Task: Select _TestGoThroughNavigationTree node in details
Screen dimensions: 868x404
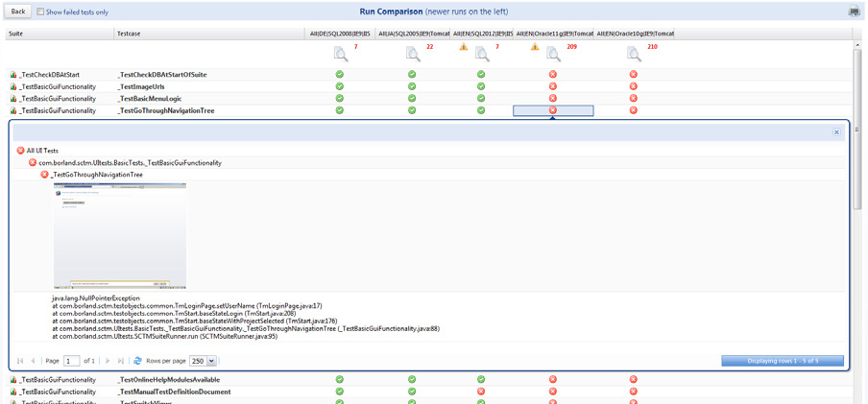Action: point(97,175)
